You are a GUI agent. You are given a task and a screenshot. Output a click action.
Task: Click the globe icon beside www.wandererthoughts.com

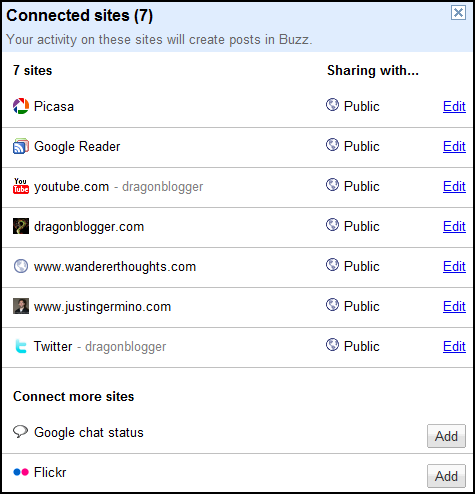21,266
